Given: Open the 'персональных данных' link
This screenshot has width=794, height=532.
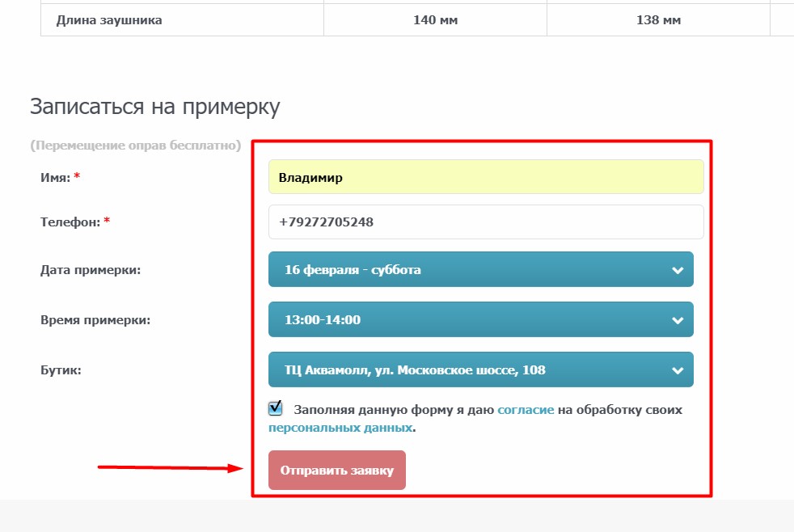Looking at the screenshot, I should 340,428.
